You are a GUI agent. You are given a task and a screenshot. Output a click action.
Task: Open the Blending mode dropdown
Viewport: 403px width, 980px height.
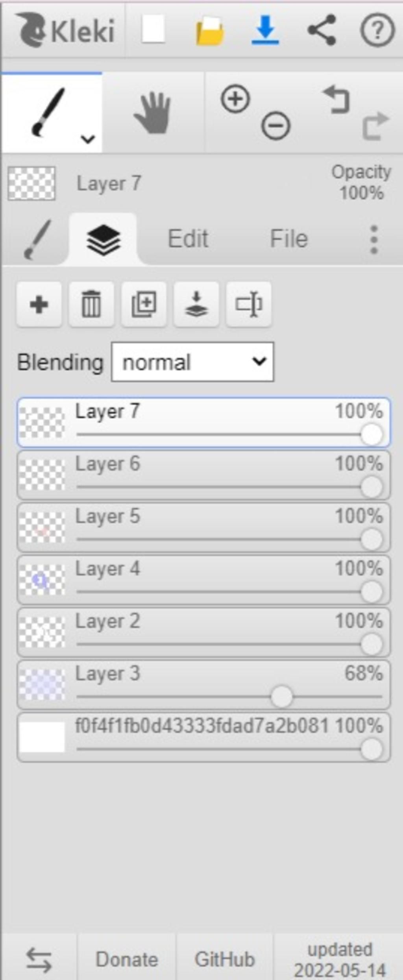192,362
